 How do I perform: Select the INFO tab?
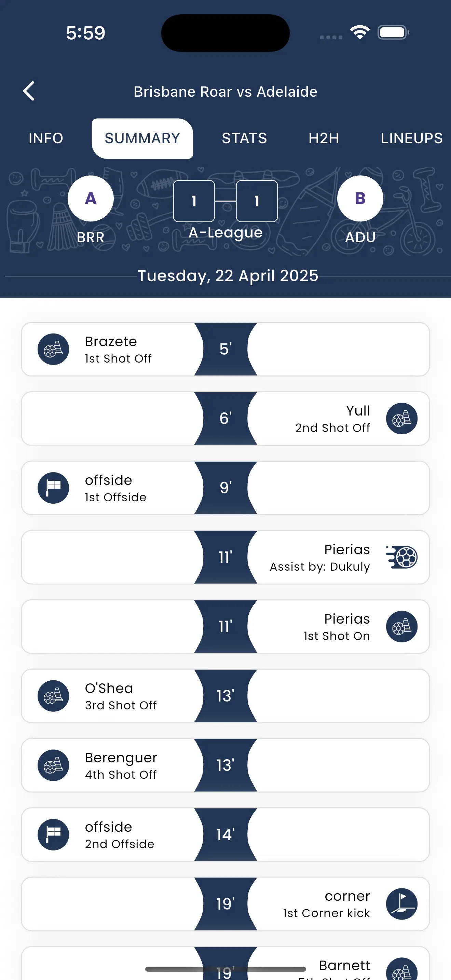tap(46, 138)
